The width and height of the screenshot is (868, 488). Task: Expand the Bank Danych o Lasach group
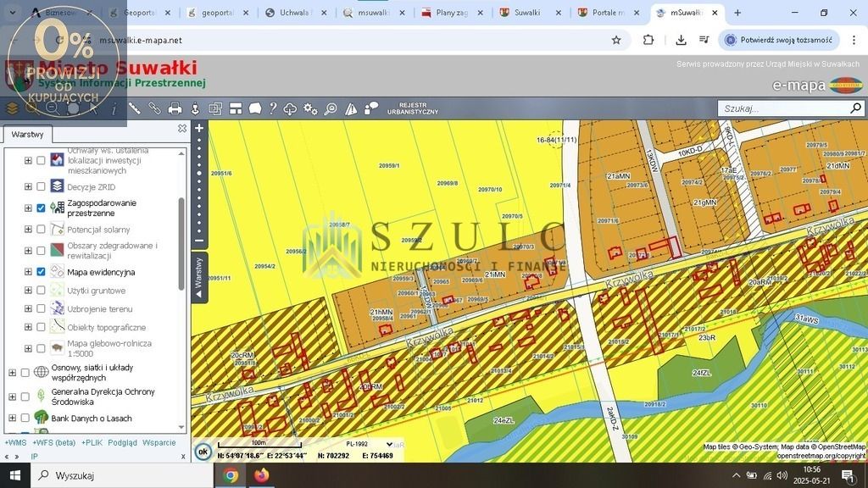[x=12, y=419]
